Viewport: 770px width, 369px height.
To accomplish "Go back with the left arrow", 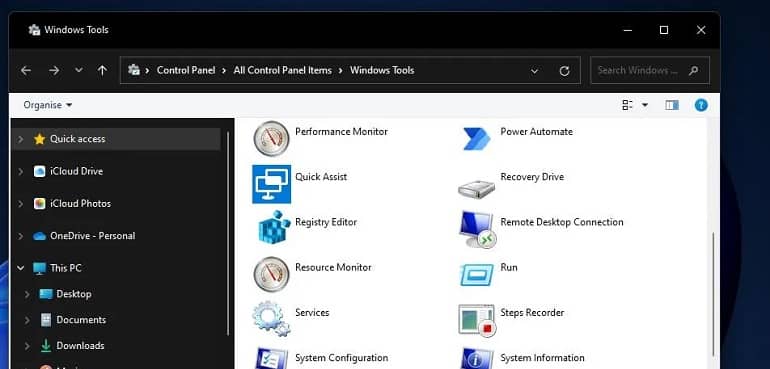I will [26, 71].
